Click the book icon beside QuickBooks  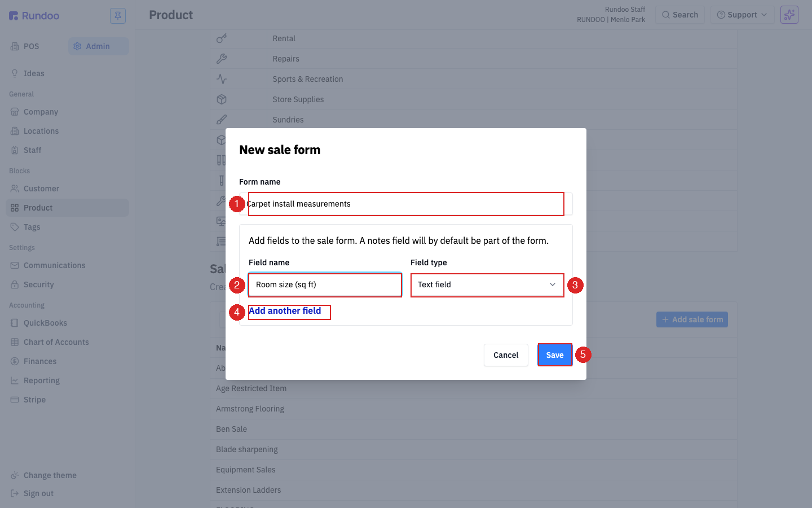tap(15, 323)
